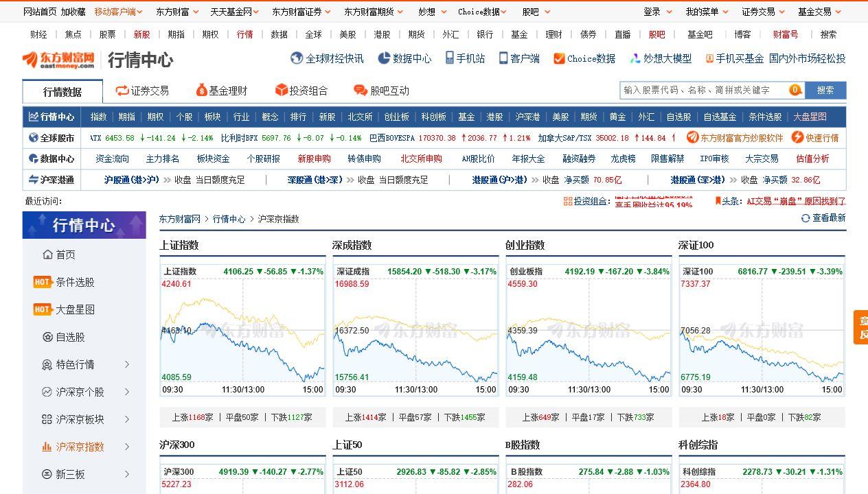
Task: Open the 头条 AI交易 headline
Action: click(x=797, y=201)
